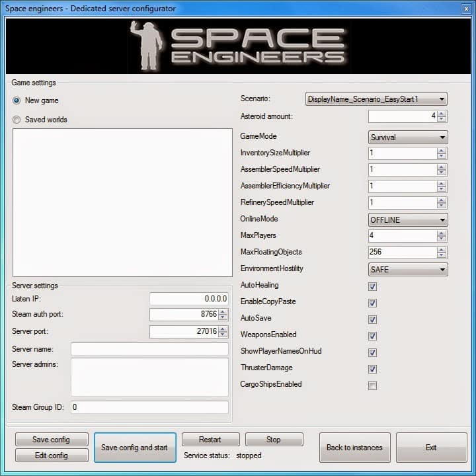The image size is (476, 476).
Task: Click the MaxFloatingObjects value field
Action: [403, 253]
